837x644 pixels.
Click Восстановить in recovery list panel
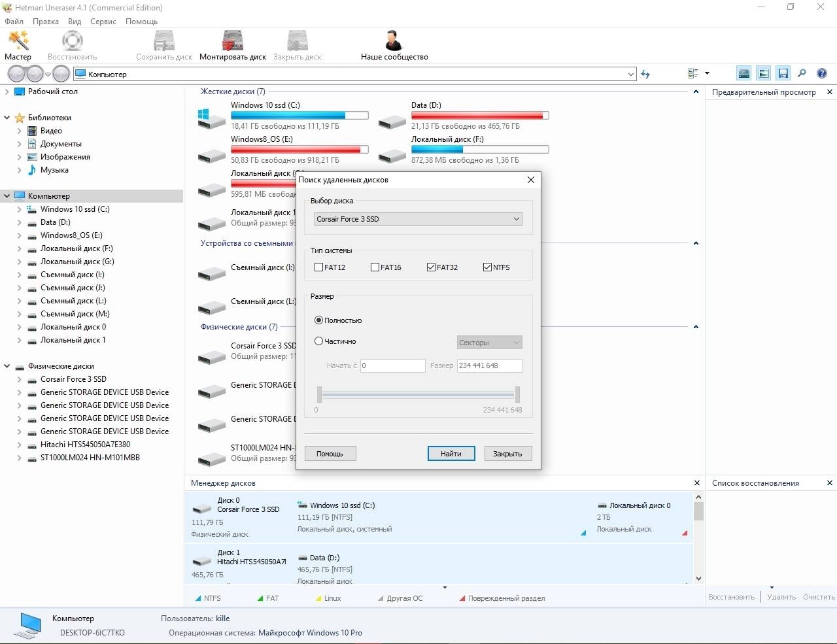[732, 597]
